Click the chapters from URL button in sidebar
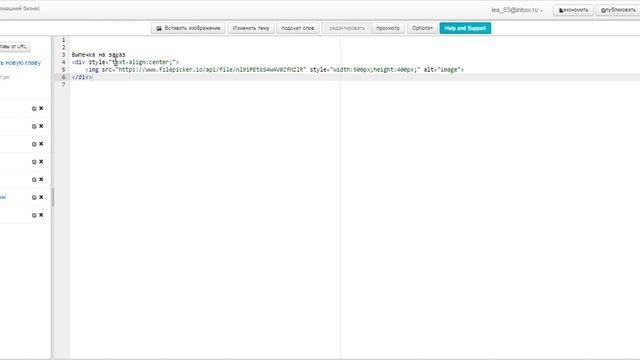 pyautogui.click(x=14, y=47)
